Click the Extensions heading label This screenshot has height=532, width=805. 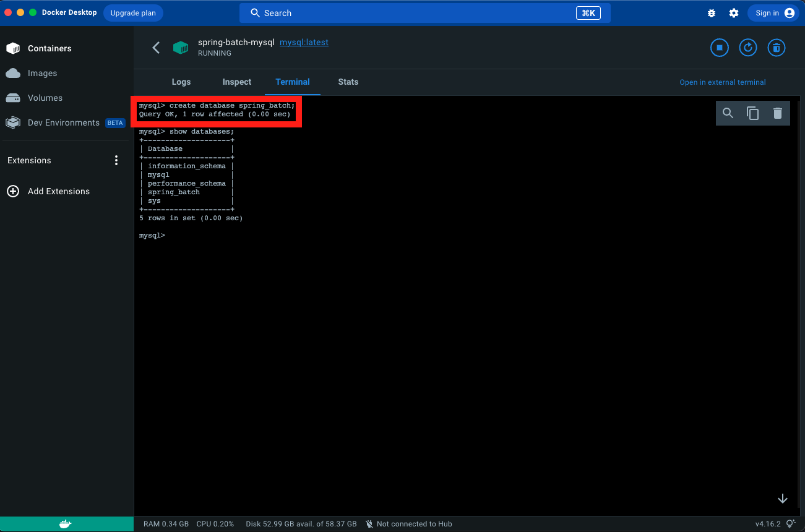29,160
